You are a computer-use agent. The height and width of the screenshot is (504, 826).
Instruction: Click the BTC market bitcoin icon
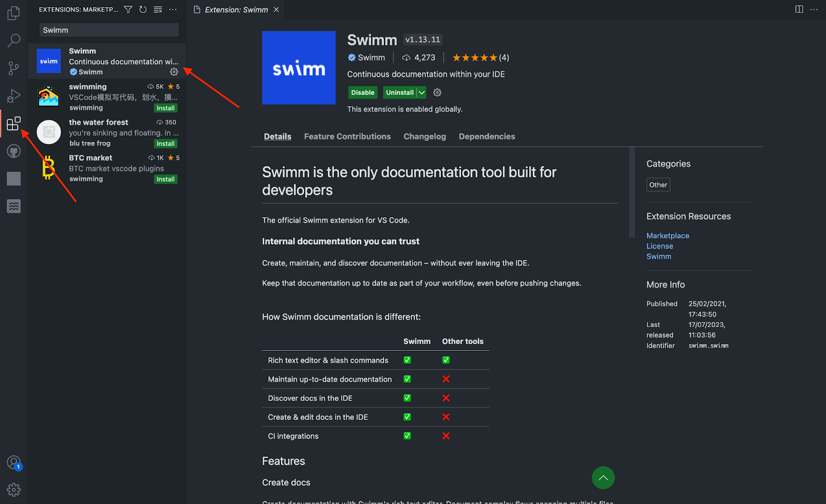49,168
